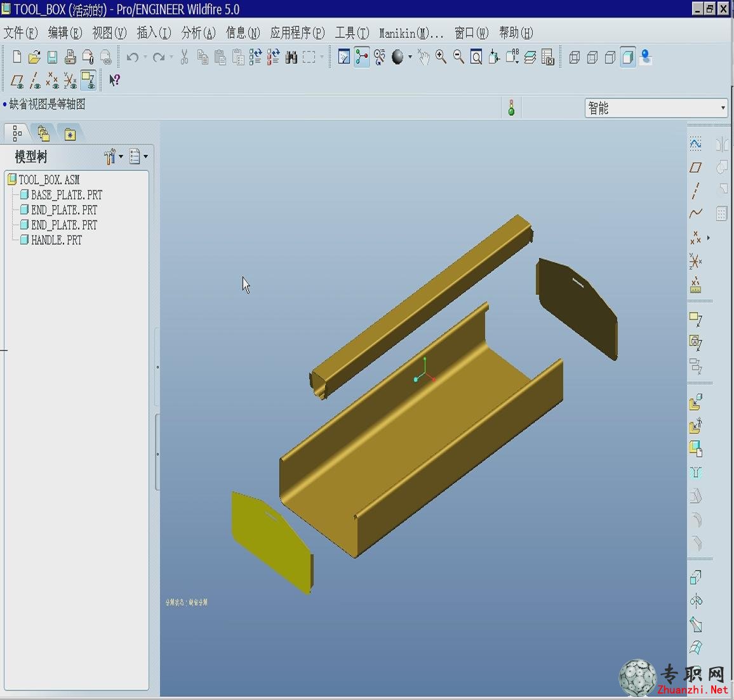The width and height of the screenshot is (734, 700).
Task: Open the 文件(F) menu
Action: [x=20, y=33]
